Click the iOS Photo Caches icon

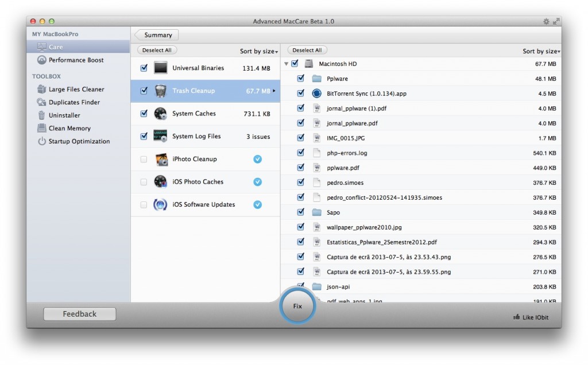click(161, 182)
